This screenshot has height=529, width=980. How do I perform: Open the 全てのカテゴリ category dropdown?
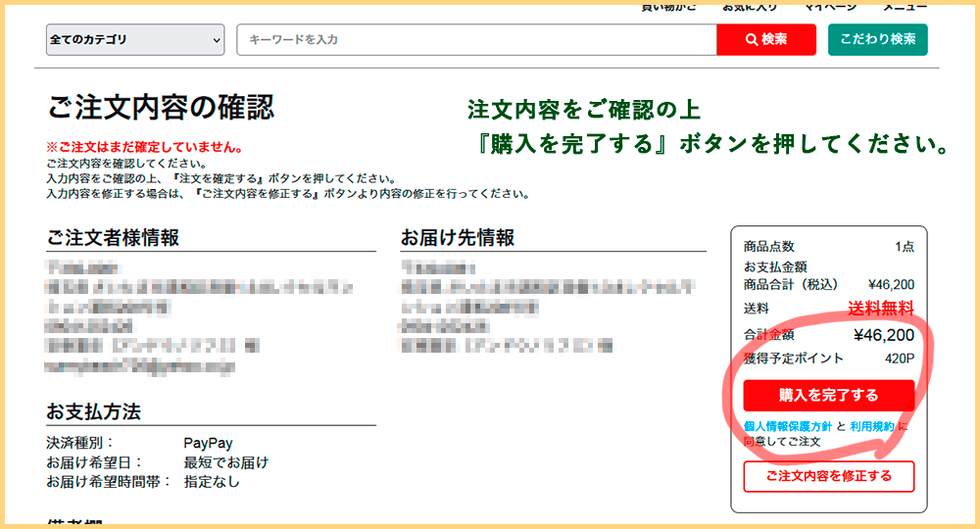click(135, 40)
